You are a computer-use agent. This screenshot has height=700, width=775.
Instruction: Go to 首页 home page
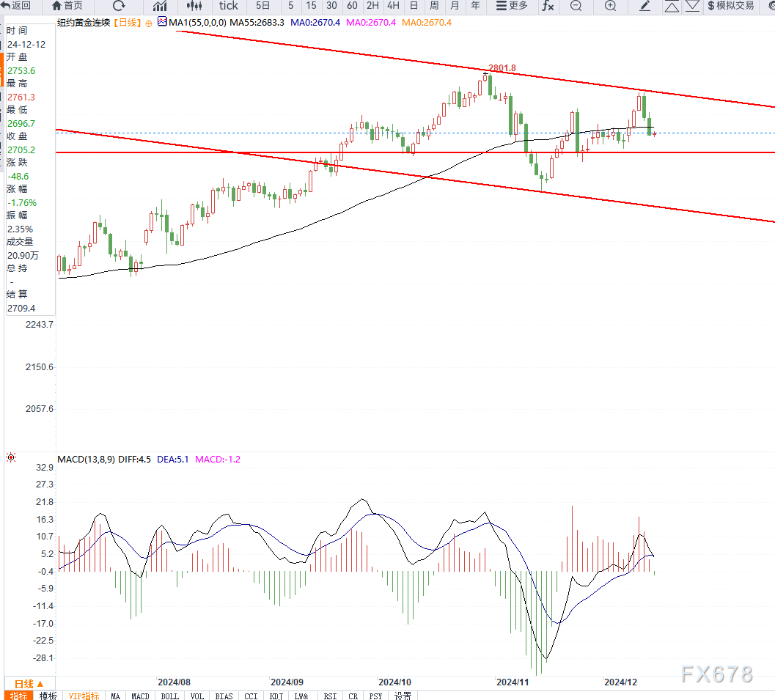(67, 5)
